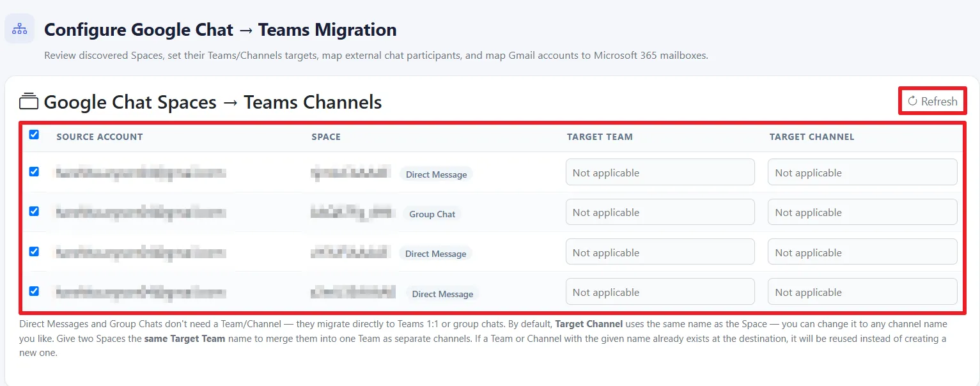Image resolution: width=980 pixels, height=386 pixels.
Task: Click the TARGET CHANNEL column header
Action: tap(812, 137)
